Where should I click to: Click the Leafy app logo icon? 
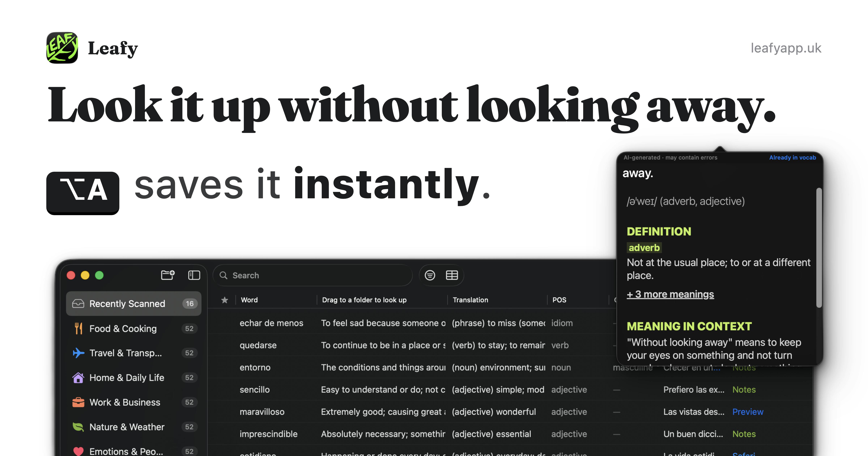pyautogui.click(x=62, y=48)
